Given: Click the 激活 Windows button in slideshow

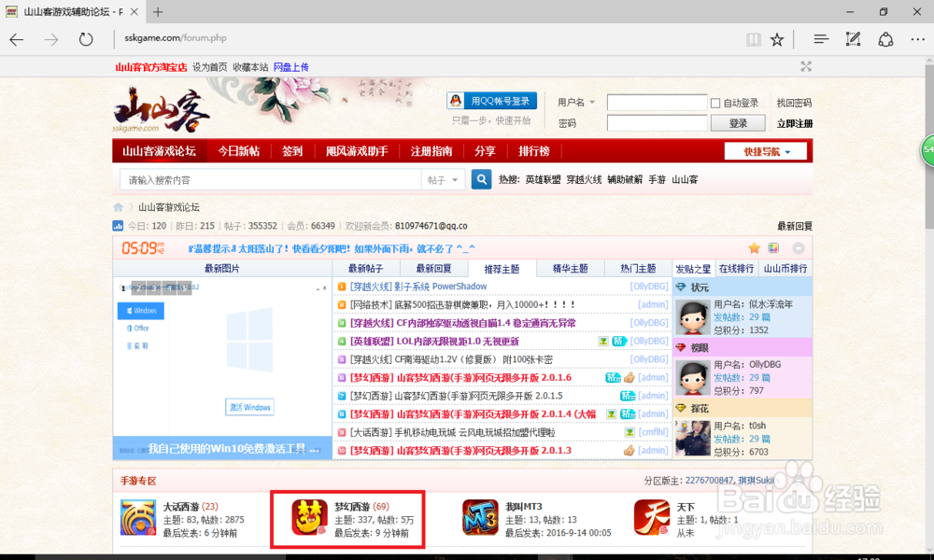Looking at the screenshot, I should [249, 408].
